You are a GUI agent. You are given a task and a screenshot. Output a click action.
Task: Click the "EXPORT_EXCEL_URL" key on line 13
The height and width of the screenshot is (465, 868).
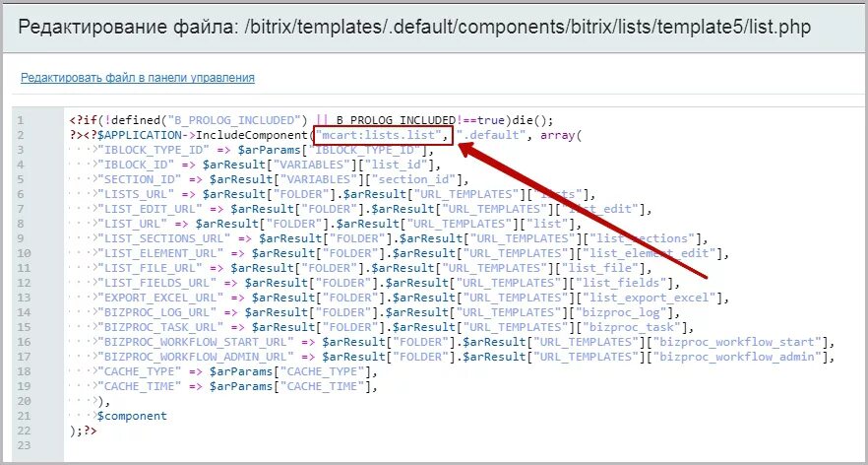[x=160, y=298]
